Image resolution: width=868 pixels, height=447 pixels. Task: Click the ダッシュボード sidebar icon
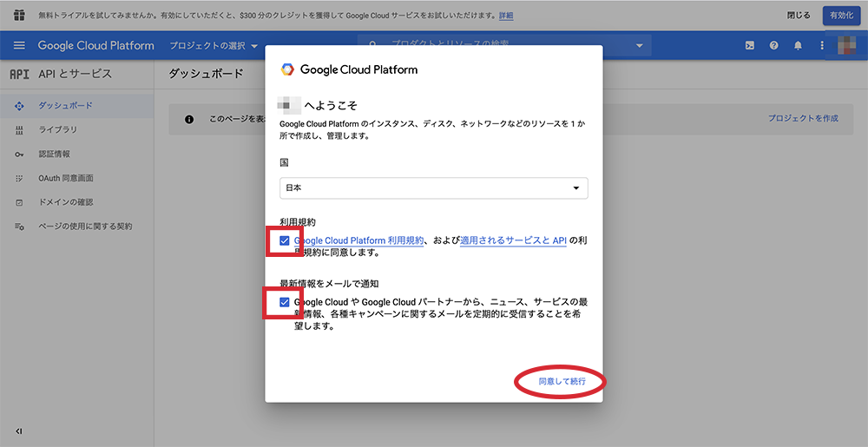point(19,106)
